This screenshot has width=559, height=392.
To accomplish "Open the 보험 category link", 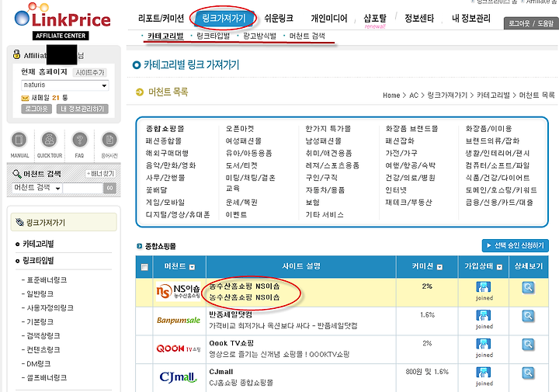I will coord(313,203).
